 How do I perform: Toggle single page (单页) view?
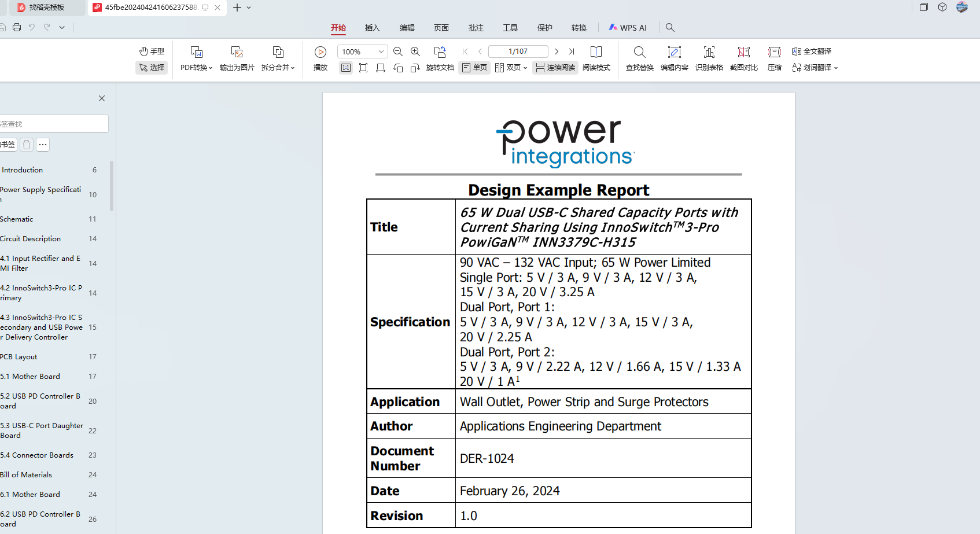[x=475, y=68]
